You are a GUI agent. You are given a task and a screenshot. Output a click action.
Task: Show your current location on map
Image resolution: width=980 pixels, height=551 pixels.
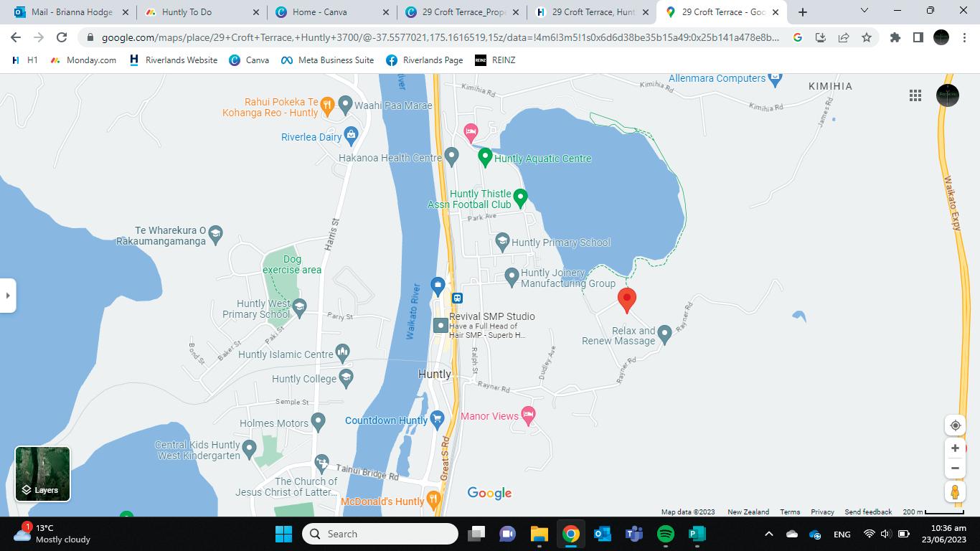pyautogui.click(x=955, y=425)
